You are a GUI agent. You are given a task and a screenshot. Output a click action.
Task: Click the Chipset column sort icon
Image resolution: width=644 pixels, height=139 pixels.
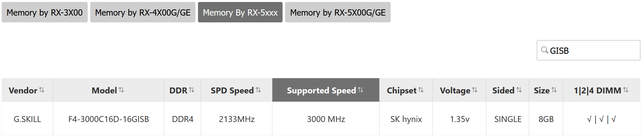click(421, 90)
